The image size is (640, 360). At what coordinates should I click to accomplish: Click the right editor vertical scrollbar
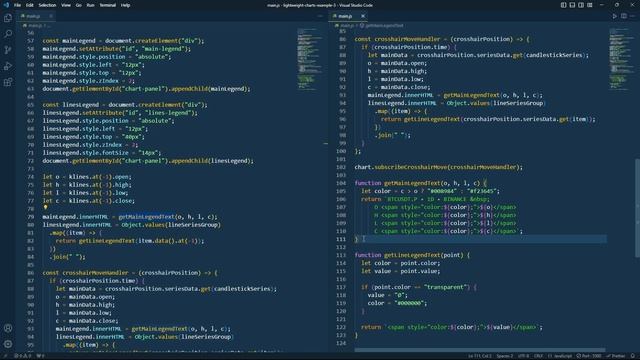(637, 208)
